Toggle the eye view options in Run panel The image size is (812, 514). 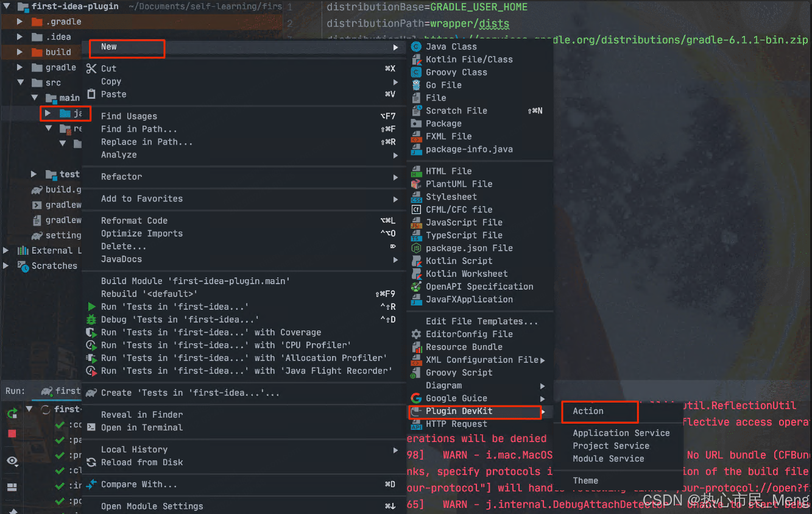tap(12, 462)
